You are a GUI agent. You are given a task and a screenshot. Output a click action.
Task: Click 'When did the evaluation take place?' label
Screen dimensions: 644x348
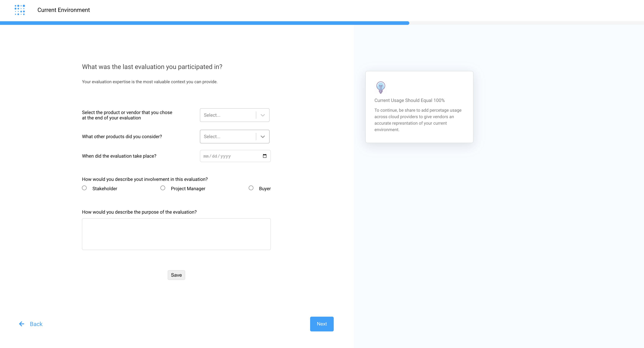119,156
